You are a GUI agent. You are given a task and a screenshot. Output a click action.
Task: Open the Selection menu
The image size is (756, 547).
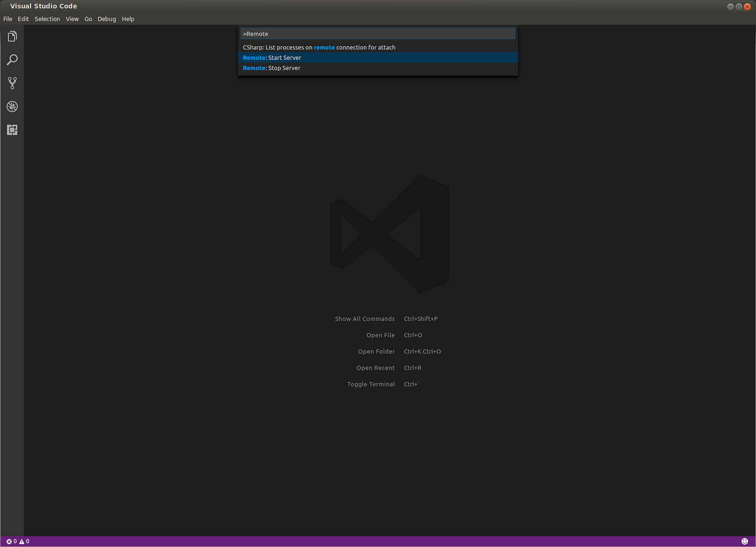pos(47,19)
